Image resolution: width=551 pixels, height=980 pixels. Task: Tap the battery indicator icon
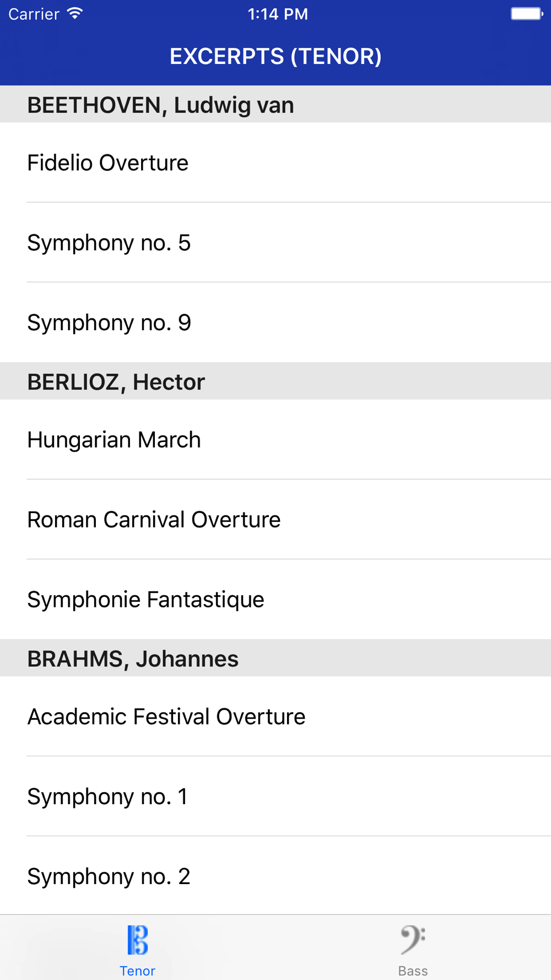tap(527, 13)
